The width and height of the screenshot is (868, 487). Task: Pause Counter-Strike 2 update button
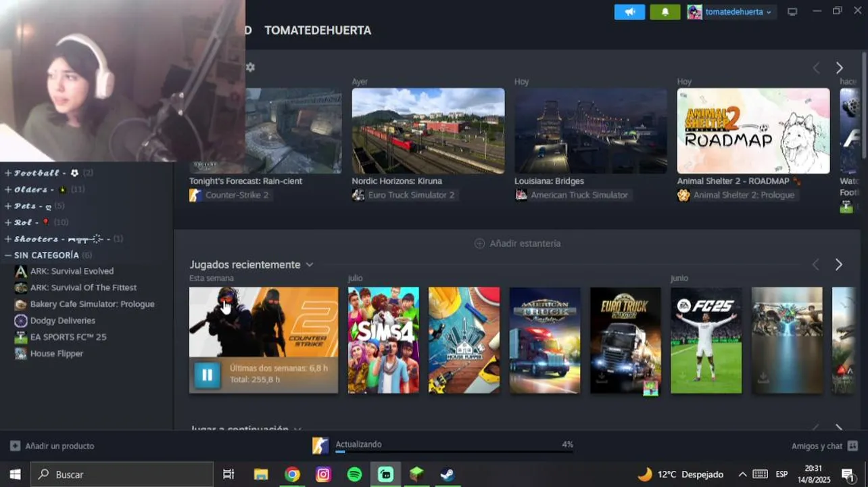click(x=207, y=374)
